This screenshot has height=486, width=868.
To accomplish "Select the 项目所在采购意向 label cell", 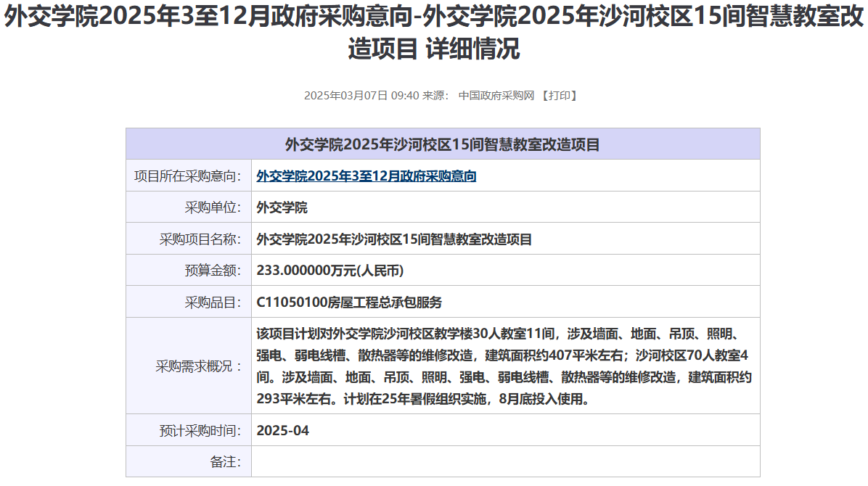I will tap(188, 176).
